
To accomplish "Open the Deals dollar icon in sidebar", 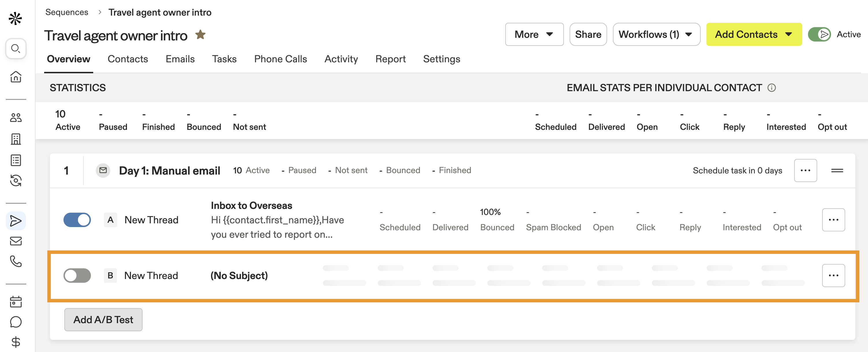I will click(x=16, y=342).
